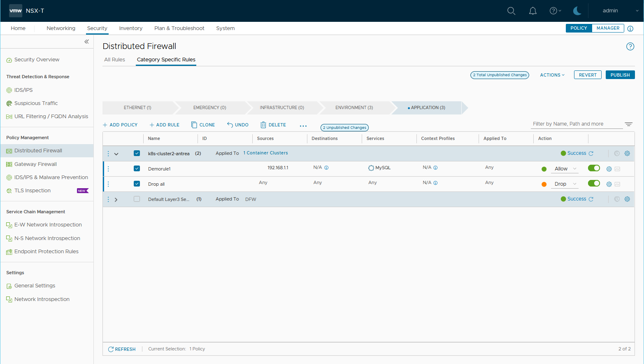Go to the Networking menu
Screen dimensions: 644x364
pos(61,28)
